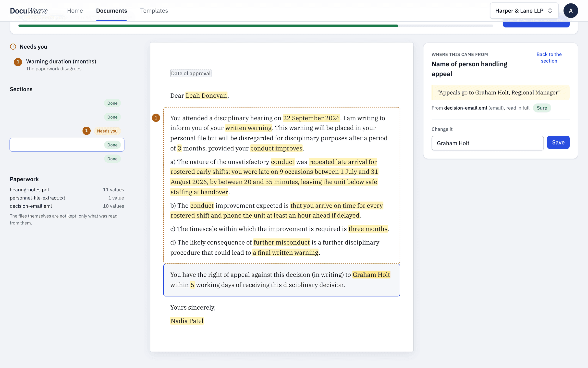
Task: Select the 'Needs you' section row
Action: [67, 131]
